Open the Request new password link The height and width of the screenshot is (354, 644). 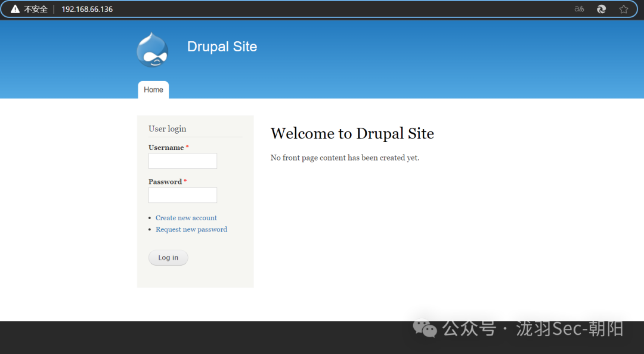pos(191,229)
